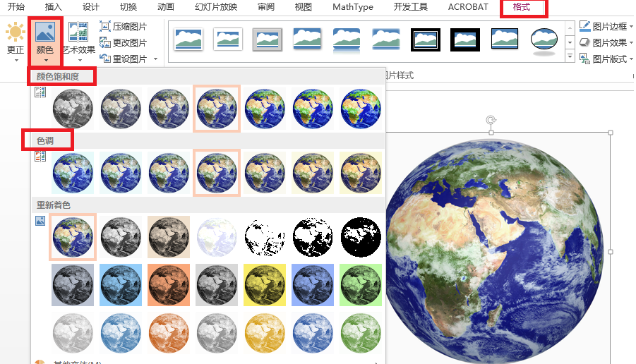Open the 幻灯片放映 tab
This screenshot has height=364, width=636.
pos(216,7)
